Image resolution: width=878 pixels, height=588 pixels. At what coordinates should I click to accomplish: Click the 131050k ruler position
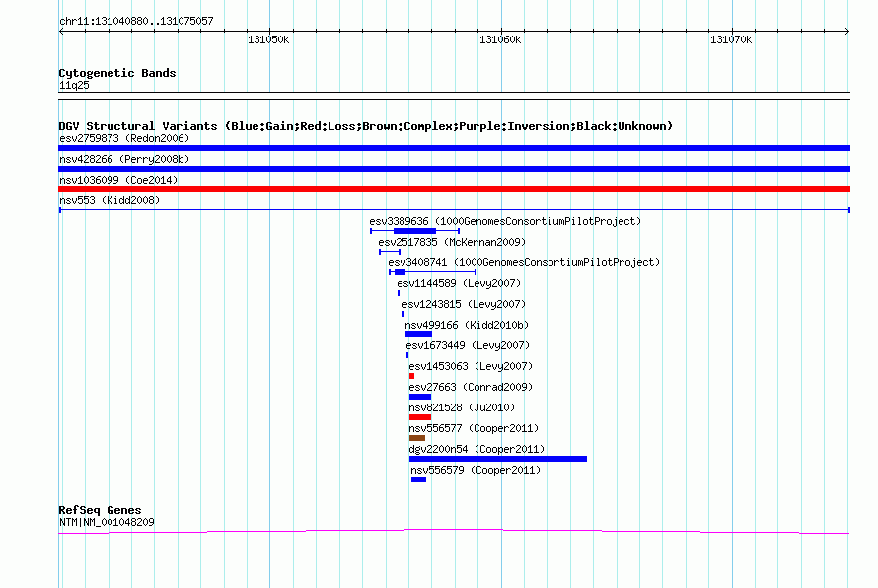coord(268,39)
